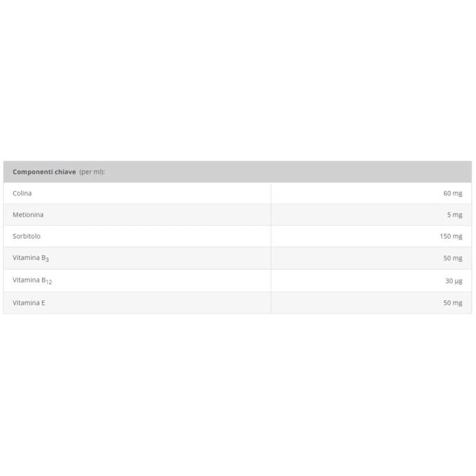Click the (per ml): header note
The height and width of the screenshot is (476, 476).
point(92,172)
